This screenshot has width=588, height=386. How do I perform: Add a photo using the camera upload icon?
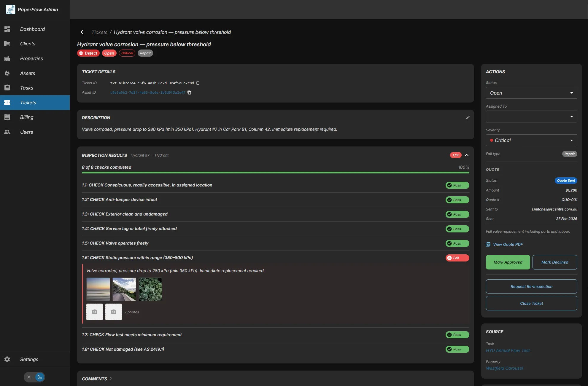pos(94,312)
